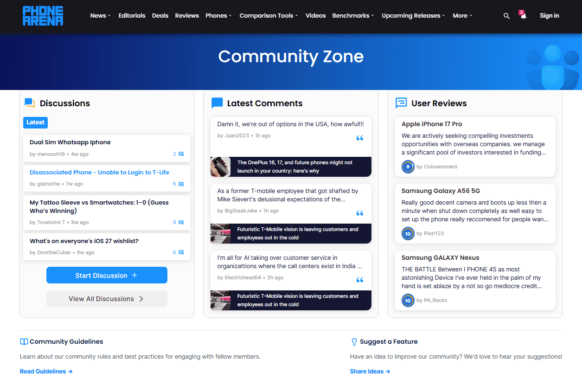Expand the News dropdown menu
This screenshot has height=392, width=582.
pos(100,16)
